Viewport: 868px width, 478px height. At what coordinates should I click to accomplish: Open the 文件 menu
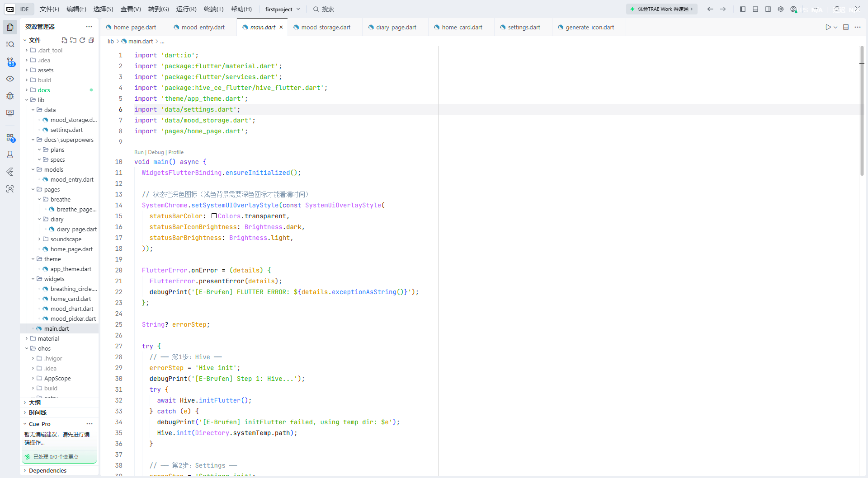(x=49, y=9)
